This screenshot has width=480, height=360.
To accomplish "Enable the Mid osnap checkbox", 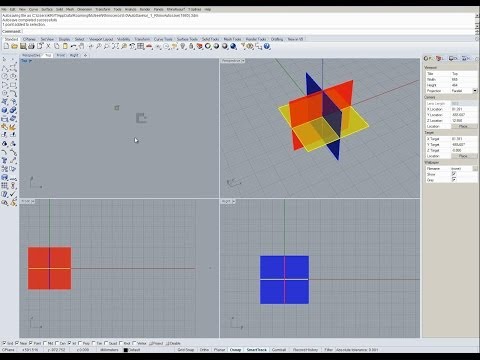I will (45, 343).
